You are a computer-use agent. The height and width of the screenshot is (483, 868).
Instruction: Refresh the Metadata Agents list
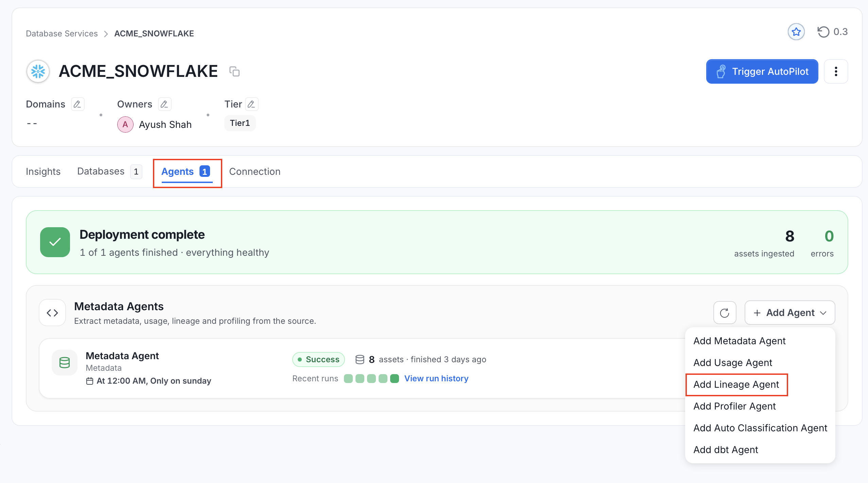tap(725, 313)
